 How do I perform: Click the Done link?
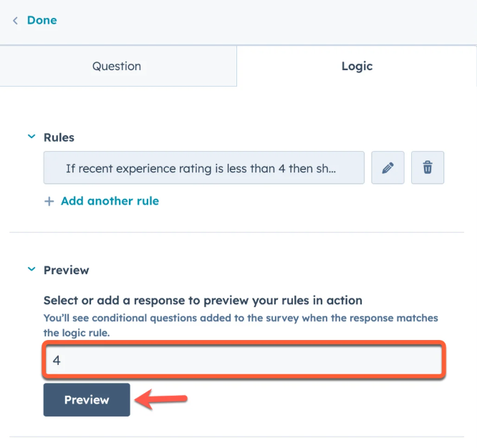42,20
